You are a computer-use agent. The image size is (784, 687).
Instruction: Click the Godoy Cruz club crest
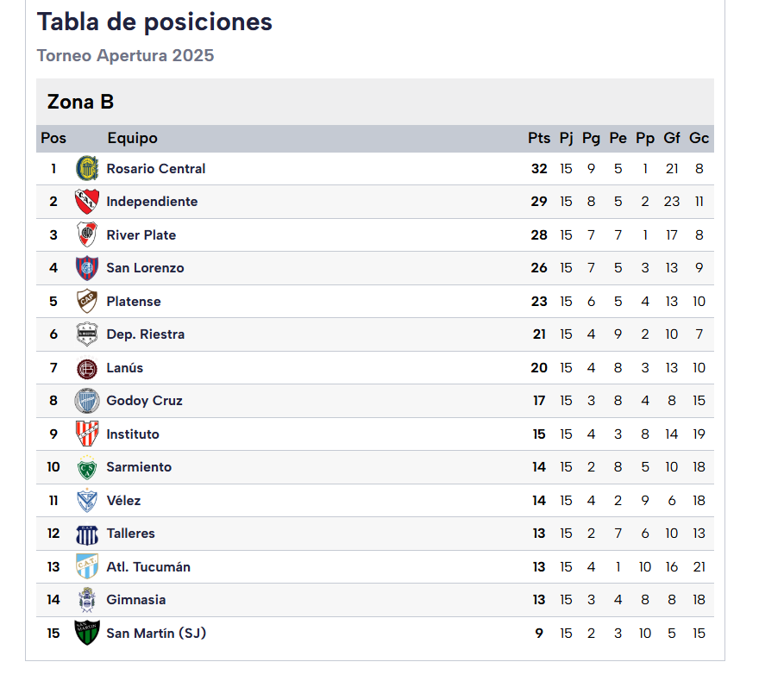87,401
